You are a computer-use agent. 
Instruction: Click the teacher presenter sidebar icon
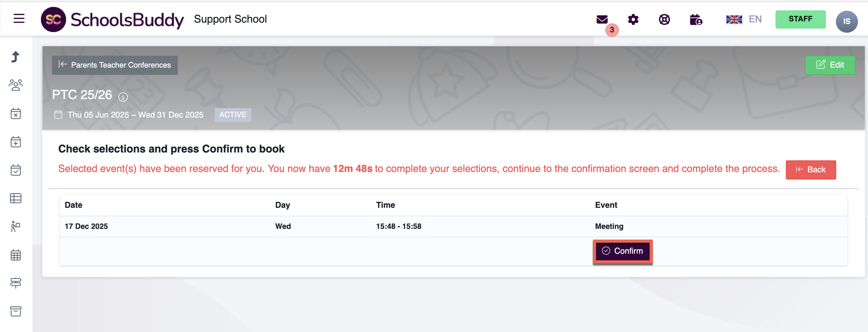pyautogui.click(x=15, y=227)
